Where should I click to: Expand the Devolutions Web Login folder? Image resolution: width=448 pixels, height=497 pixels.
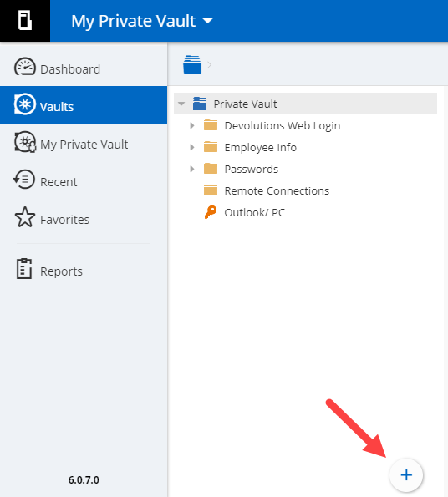pyautogui.click(x=192, y=125)
